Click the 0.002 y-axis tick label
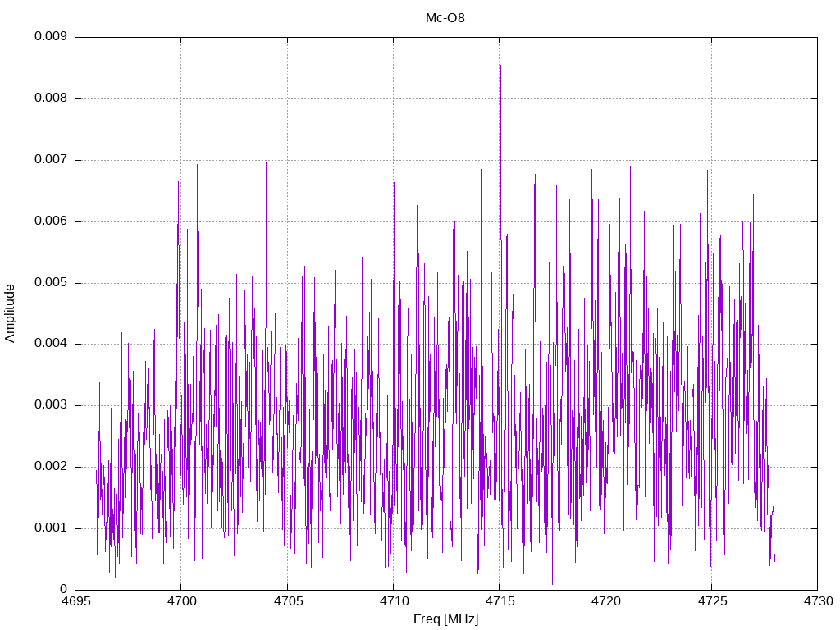Viewport: 840px width, 630px height. (51, 467)
